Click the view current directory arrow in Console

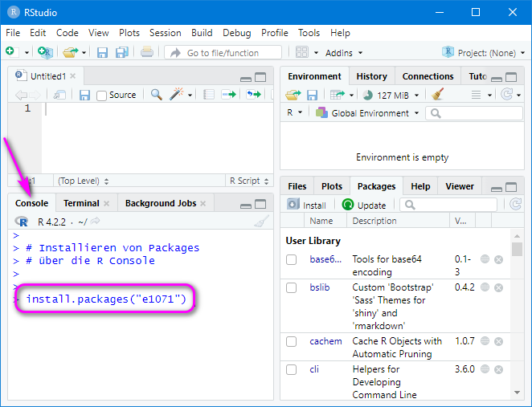tap(96, 221)
